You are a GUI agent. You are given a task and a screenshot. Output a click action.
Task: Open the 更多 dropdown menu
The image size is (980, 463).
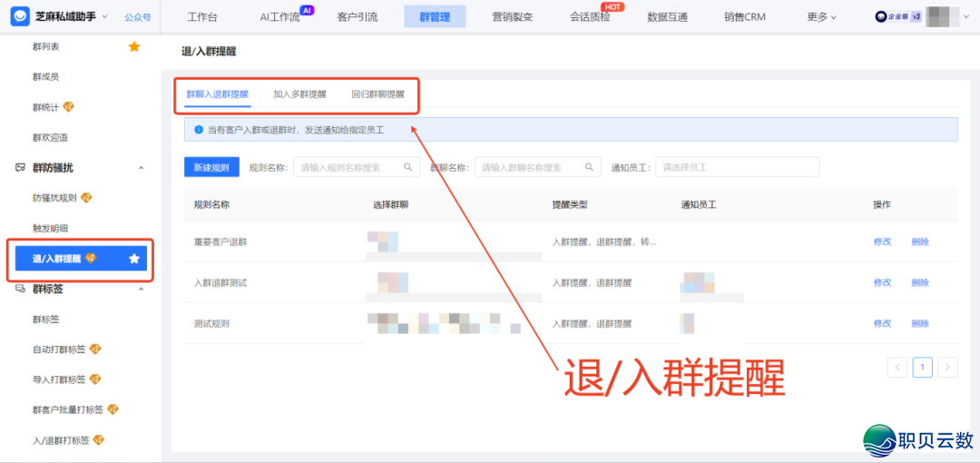point(822,17)
